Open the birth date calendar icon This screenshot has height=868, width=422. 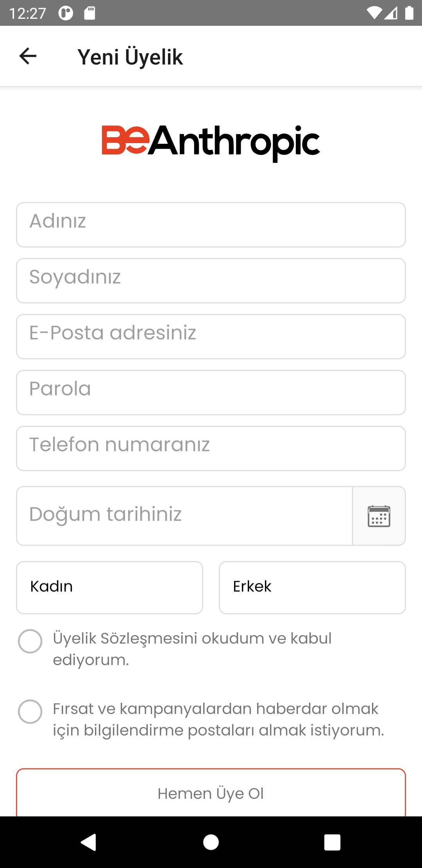(x=379, y=516)
